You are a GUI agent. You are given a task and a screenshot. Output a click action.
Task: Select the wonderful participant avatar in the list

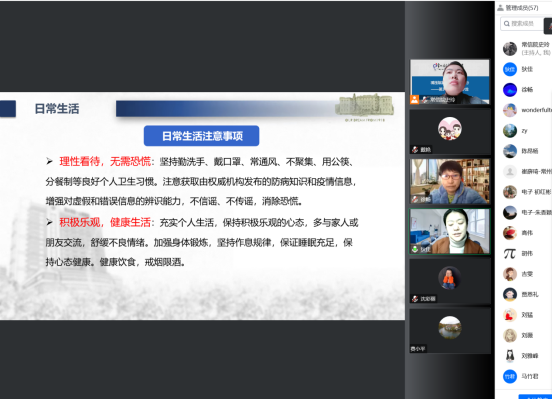tap(510, 110)
